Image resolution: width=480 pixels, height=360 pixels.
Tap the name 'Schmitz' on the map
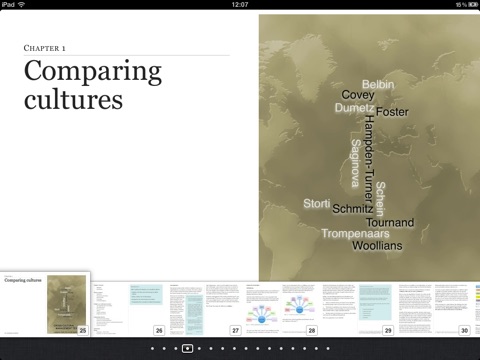point(353,209)
